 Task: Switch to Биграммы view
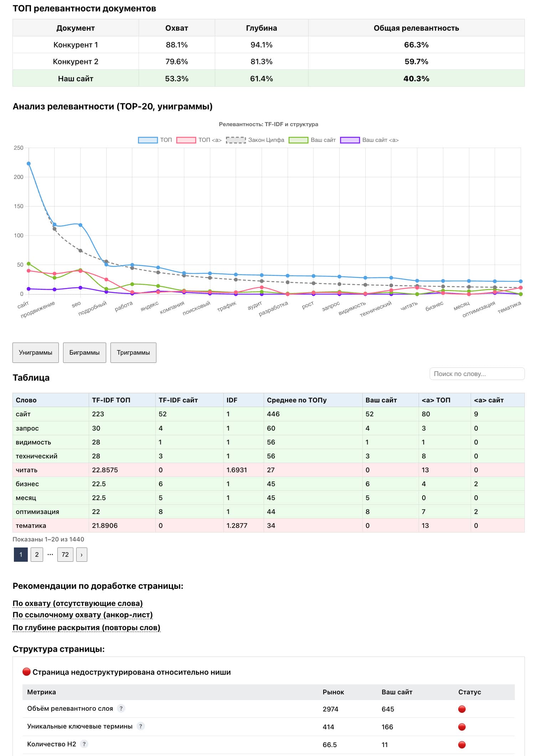click(84, 353)
